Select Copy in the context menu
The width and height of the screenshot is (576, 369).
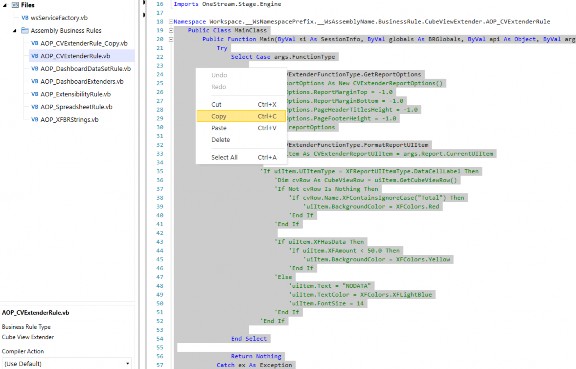point(241,116)
